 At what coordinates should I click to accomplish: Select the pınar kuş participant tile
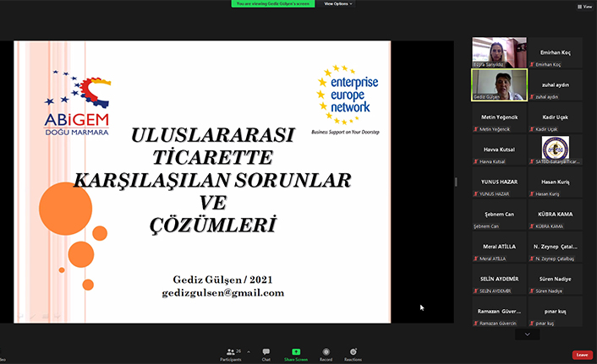[x=556, y=311]
